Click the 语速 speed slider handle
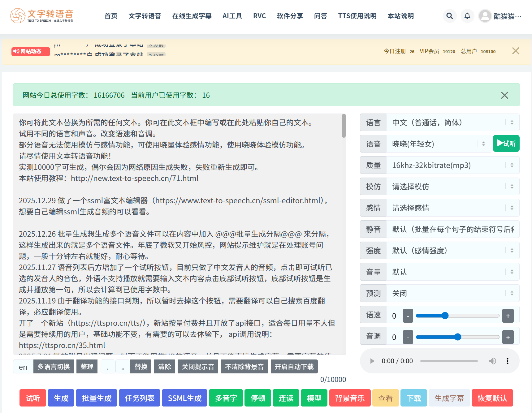This screenshot has height=413, width=532. [x=445, y=316]
